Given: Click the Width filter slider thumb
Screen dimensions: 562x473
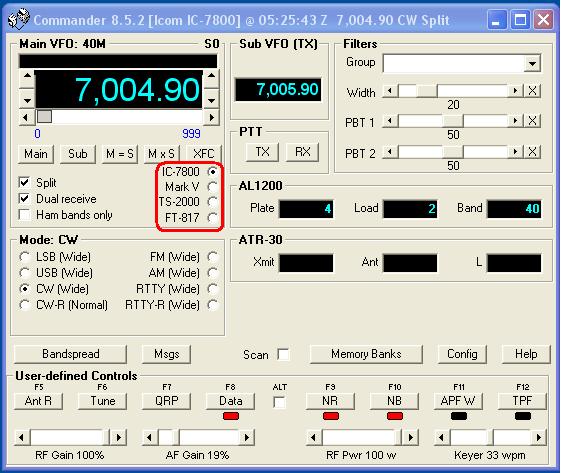Looking at the screenshot, I should coord(427,91).
